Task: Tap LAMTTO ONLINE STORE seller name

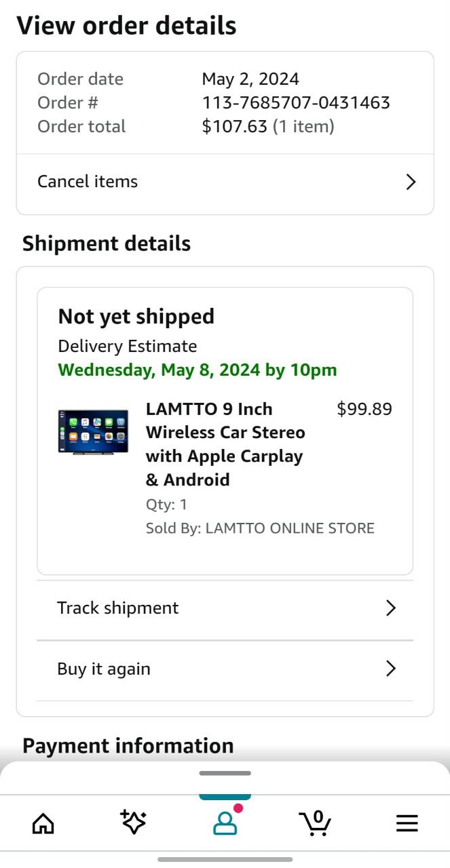Action: tap(289, 528)
